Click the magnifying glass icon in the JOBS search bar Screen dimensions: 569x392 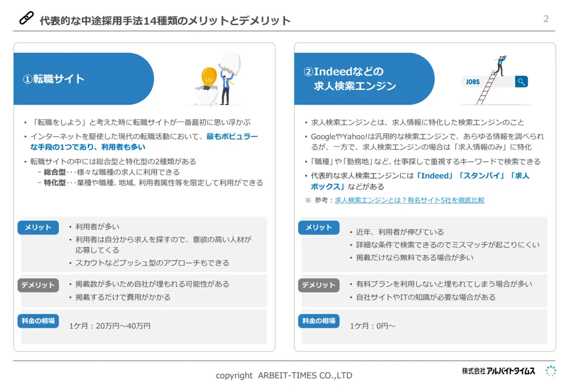pos(521,82)
